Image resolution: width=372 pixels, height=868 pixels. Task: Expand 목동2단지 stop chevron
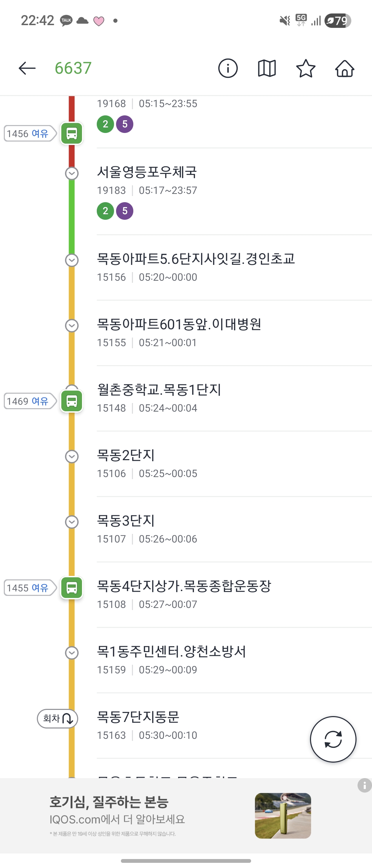click(72, 456)
